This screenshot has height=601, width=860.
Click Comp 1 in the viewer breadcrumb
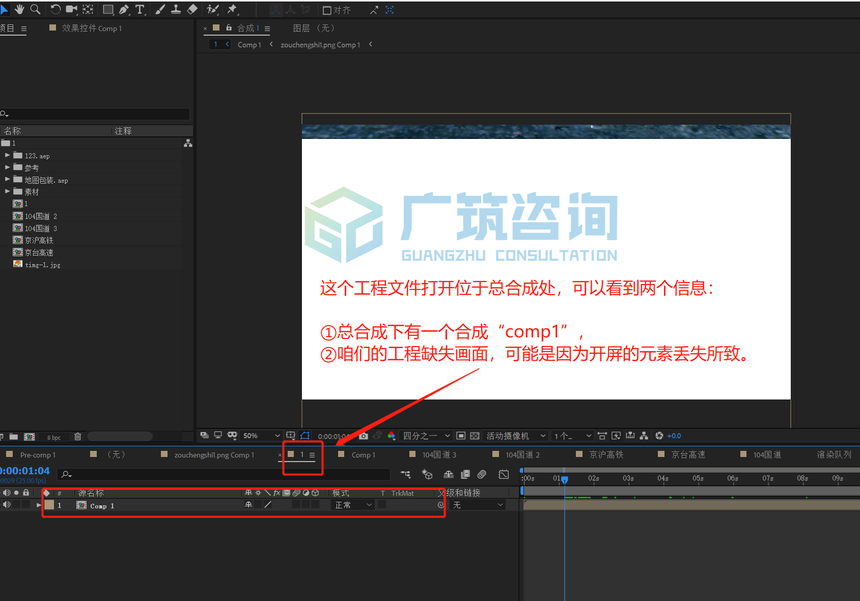point(249,44)
